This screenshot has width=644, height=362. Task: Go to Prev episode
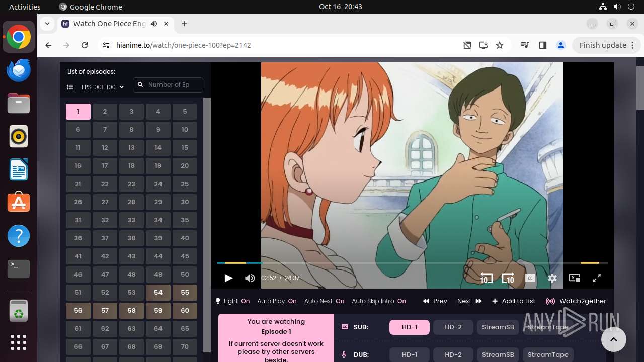(x=435, y=301)
